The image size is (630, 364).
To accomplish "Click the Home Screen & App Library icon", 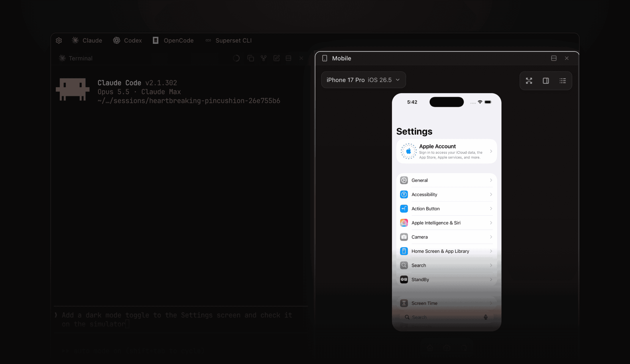I will pyautogui.click(x=404, y=251).
